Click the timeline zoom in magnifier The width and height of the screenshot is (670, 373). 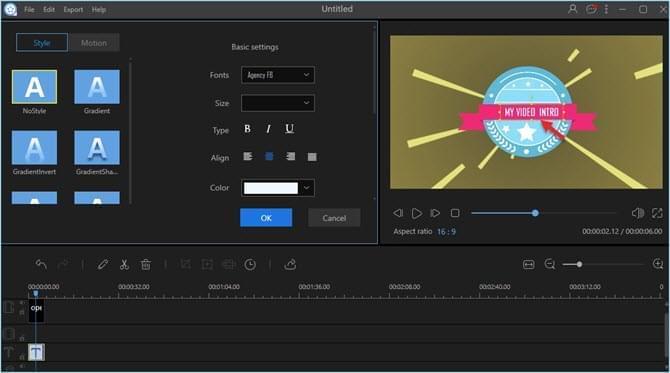pyautogui.click(x=658, y=264)
